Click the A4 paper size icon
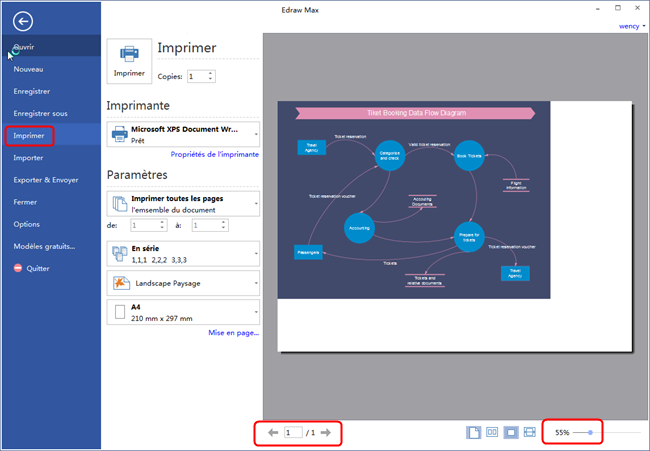The height and width of the screenshot is (451, 650). [x=120, y=312]
